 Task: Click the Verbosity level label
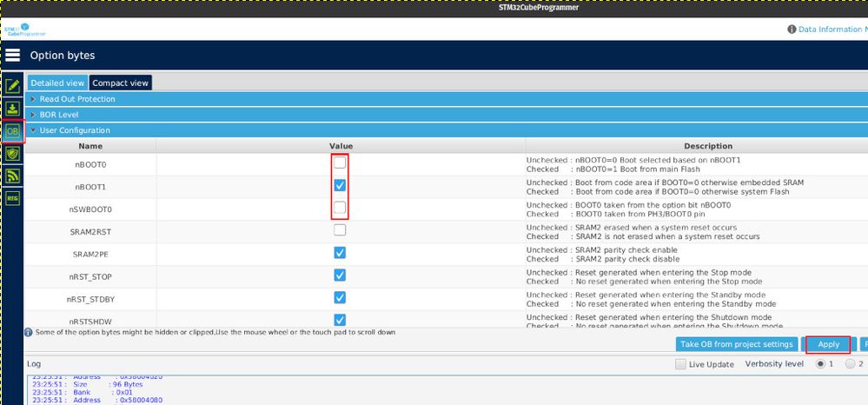[773, 363]
